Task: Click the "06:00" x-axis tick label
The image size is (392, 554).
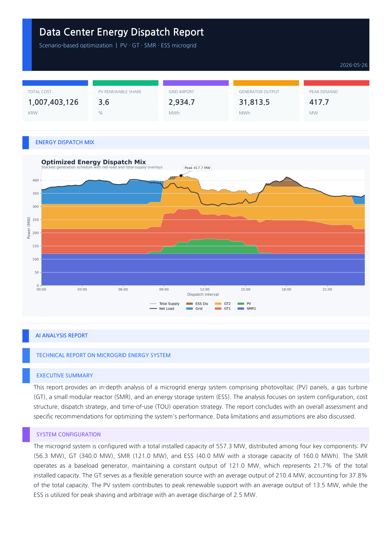Action: (123, 290)
